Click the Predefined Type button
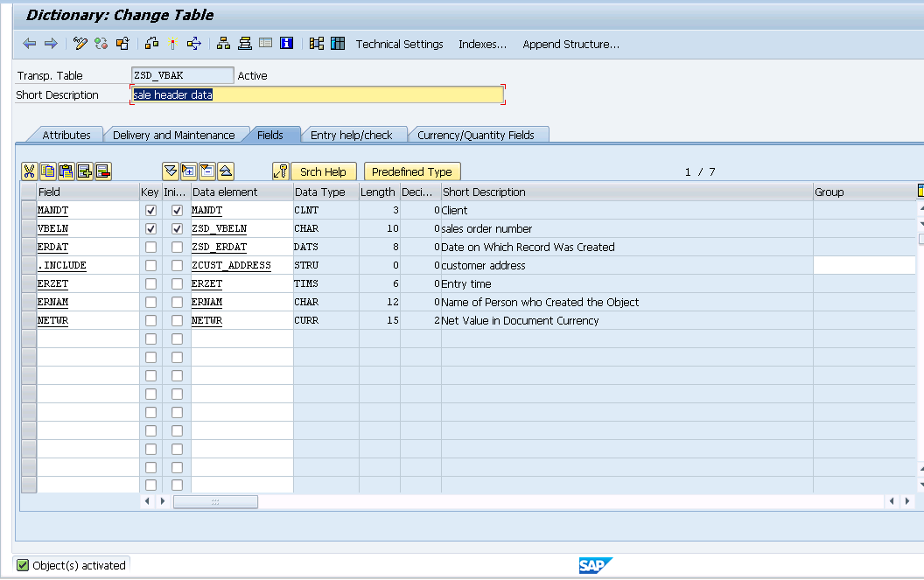 point(412,171)
